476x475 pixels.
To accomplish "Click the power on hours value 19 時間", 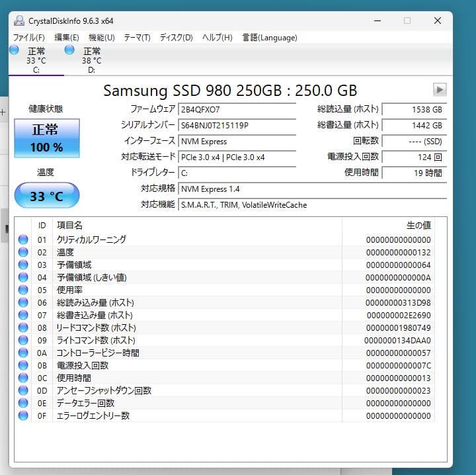I will tap(415, 173).
